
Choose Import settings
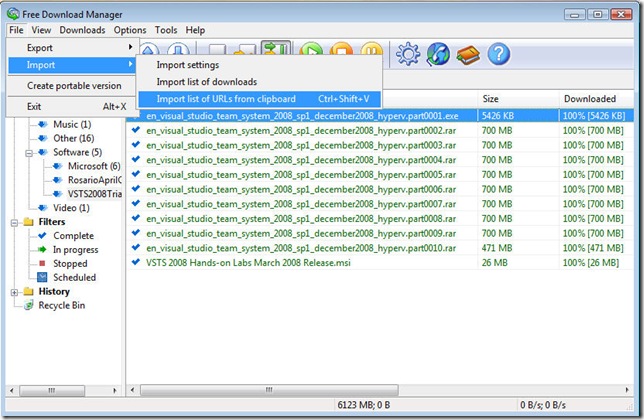(260, 65)
